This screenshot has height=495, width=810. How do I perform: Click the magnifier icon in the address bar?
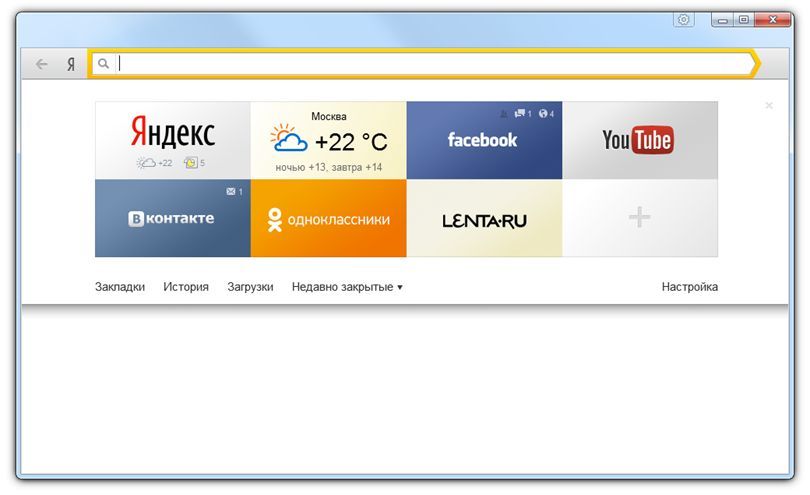point(103,64)
